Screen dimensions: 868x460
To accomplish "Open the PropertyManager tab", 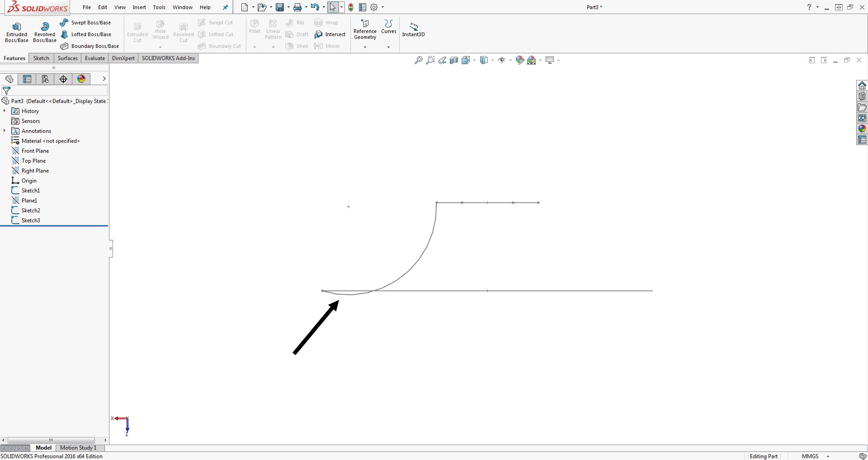I will pyautogui.click(x=27, y=79).
